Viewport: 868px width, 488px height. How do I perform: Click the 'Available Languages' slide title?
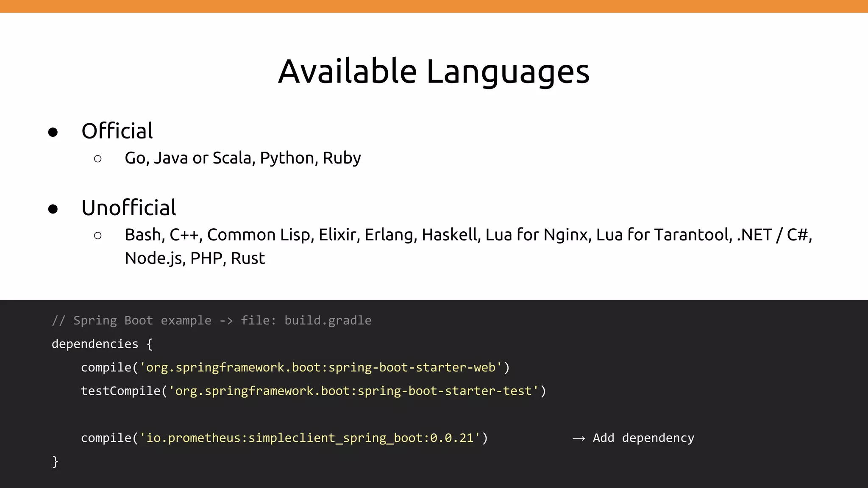pyautogui.click(x=434, y=71)
